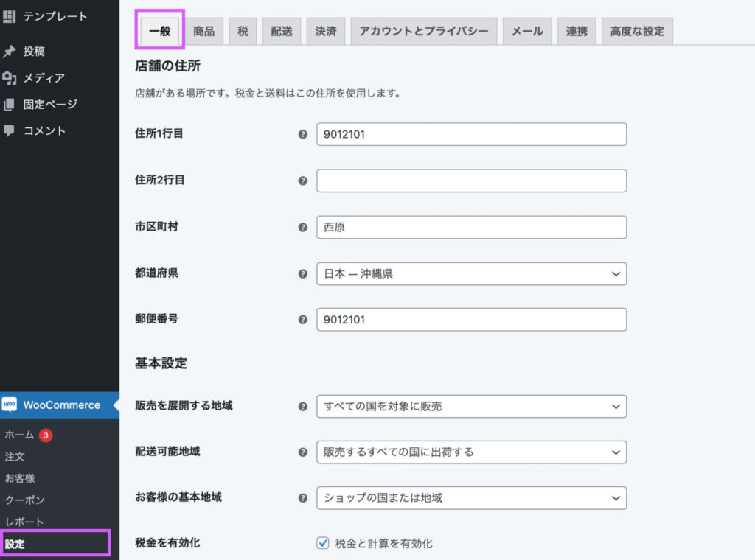Click help icon next to 住所1行目

pos(303,134)
